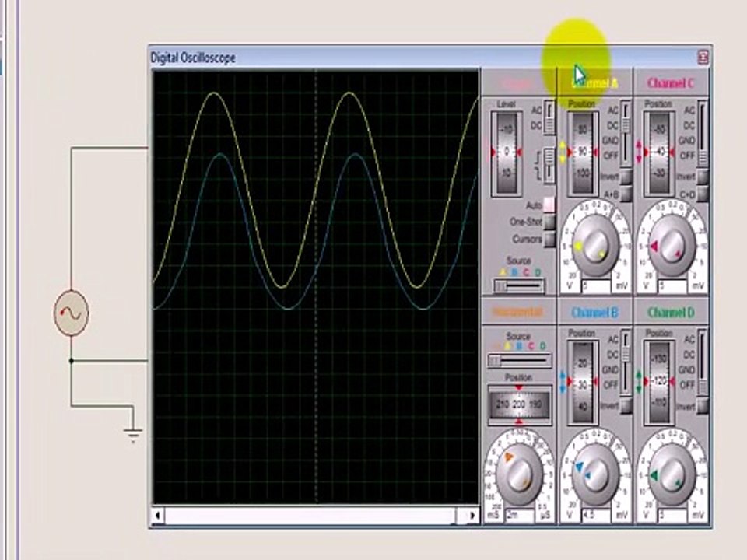Adjust the Horizontal Source selector slider
Screen dimensions: 747x560
518,361
